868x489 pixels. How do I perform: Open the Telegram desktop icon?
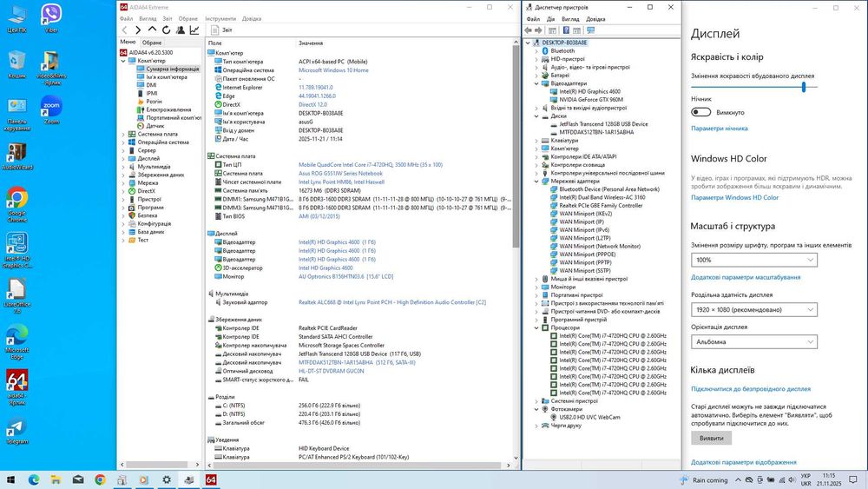coord(16,432)
